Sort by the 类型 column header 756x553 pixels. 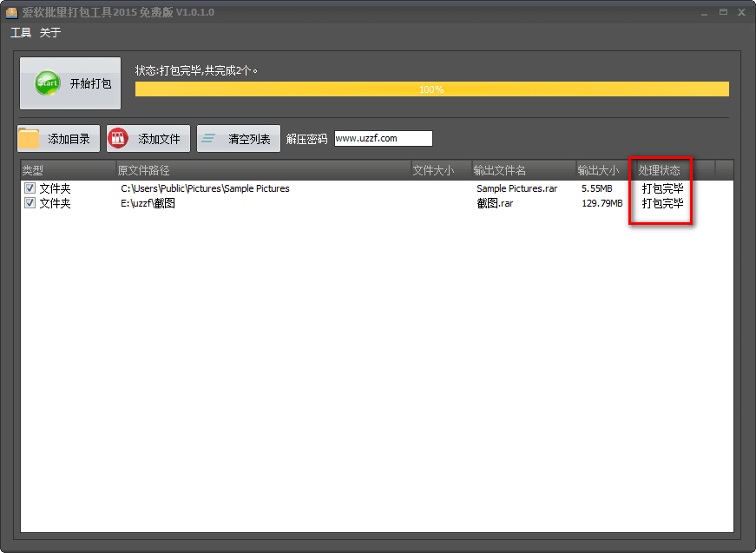pos(68,170)
